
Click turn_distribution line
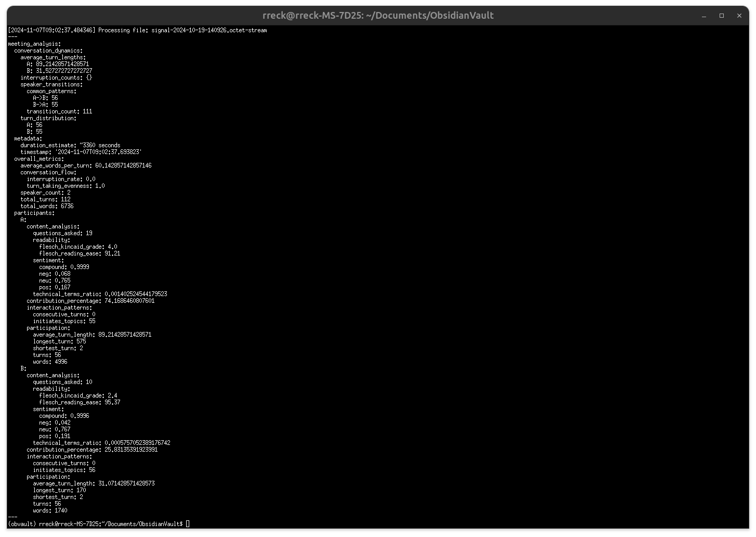click(x=48, y=118)
